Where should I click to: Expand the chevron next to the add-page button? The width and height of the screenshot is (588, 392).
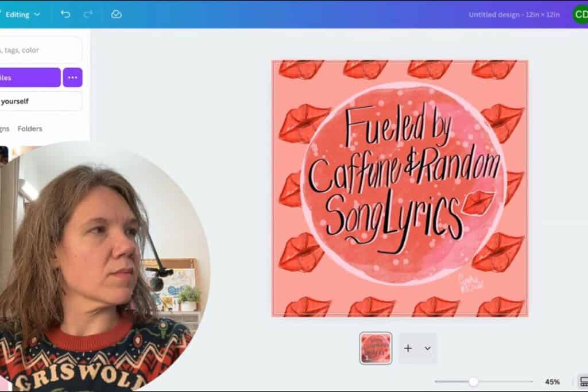tap(427, 348)
